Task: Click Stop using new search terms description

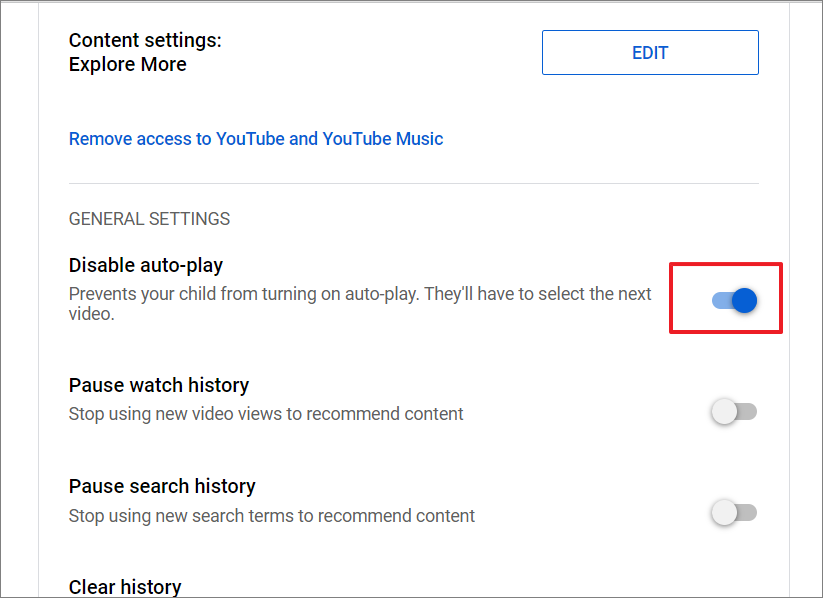Action: click(x=272, y=516)
